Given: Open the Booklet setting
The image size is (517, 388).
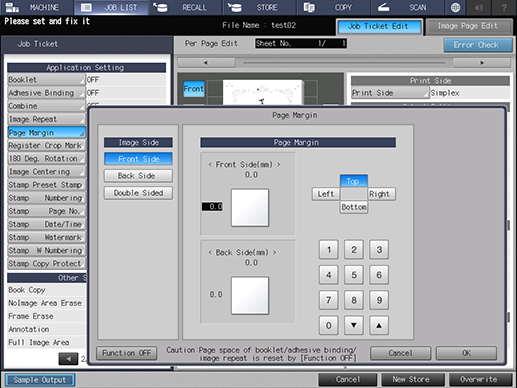Looking at the screenshot, I should coord(46,80).
